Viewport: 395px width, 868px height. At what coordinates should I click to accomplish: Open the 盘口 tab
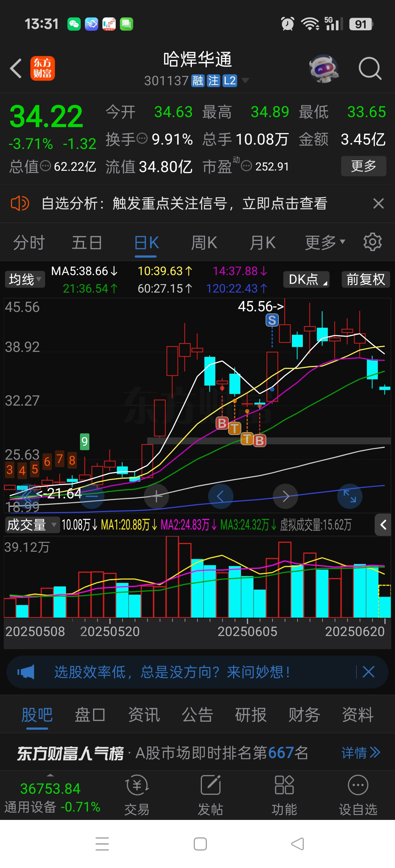[x=90, y=715]
